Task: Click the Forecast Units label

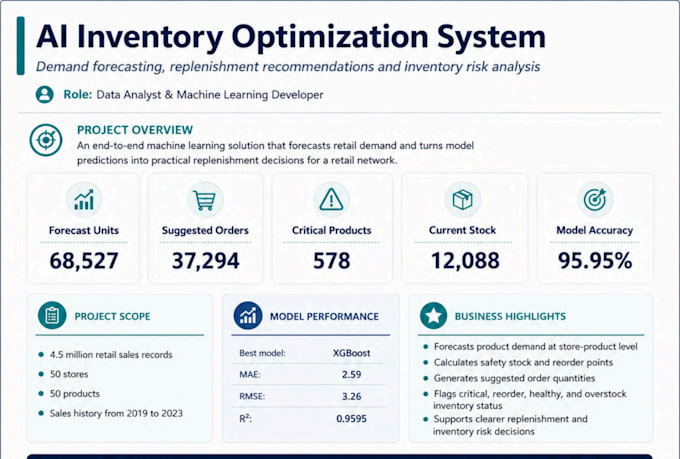Action: click(x=84, y=230)
